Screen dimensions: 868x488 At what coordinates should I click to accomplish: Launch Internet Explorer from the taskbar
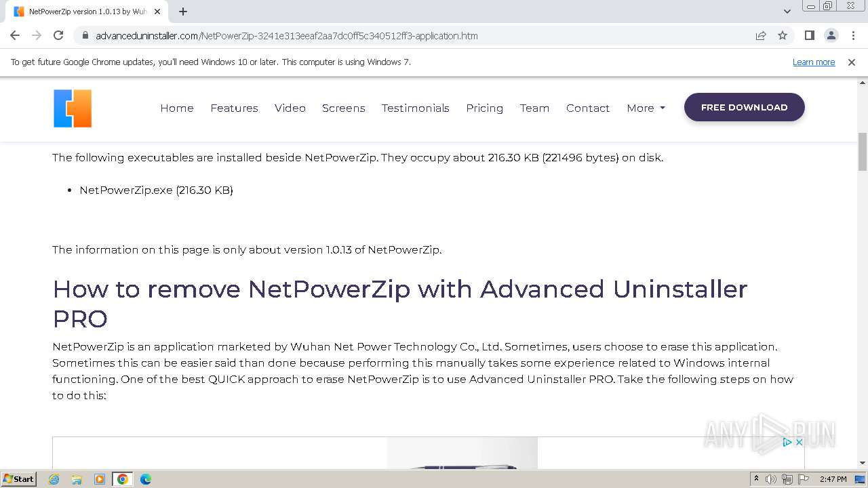click(54, 479)
